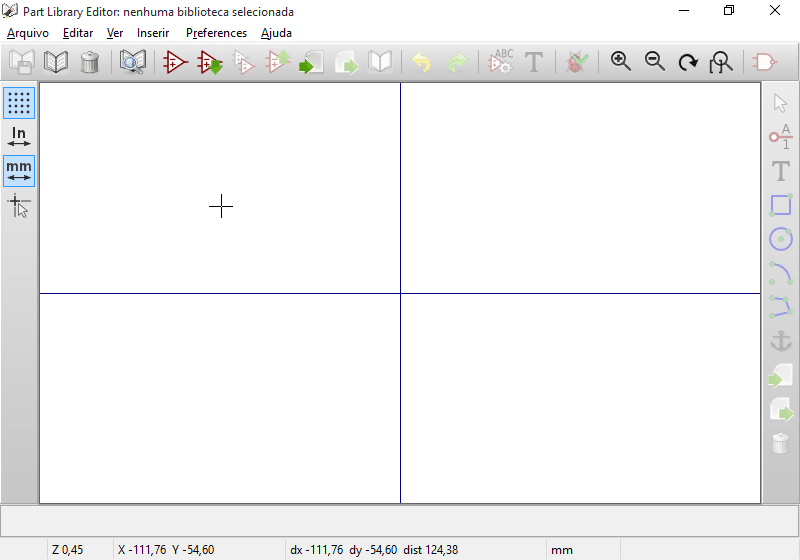
Task: Open the library browser
Action: 132,62
